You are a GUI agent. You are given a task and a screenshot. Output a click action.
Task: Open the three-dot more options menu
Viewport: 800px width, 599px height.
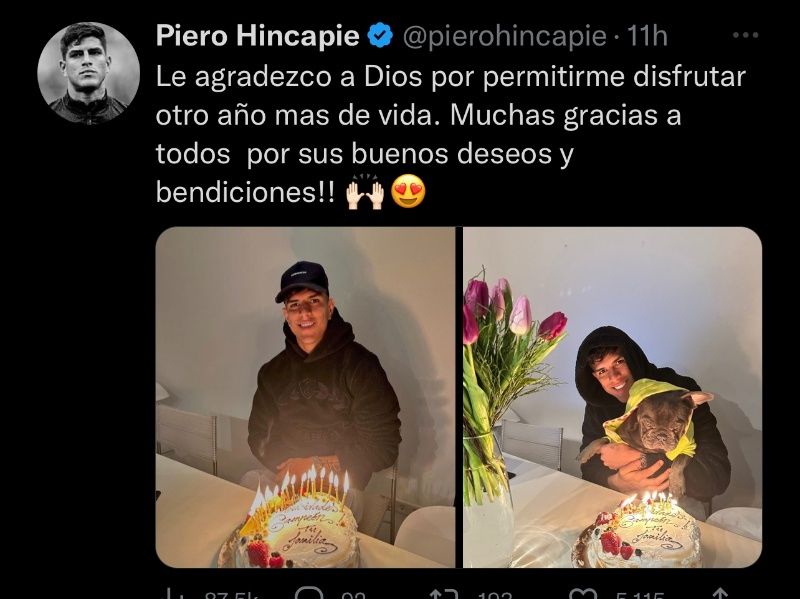(x=745, y=35)
